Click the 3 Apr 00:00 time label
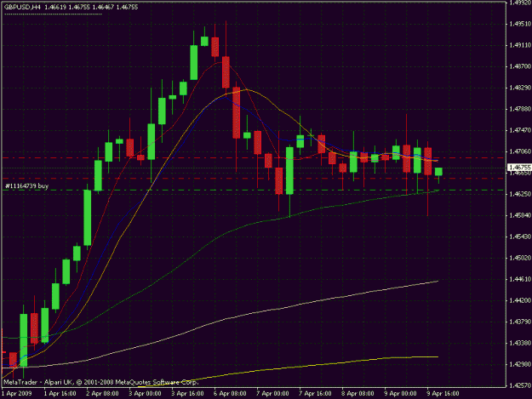 145,394
